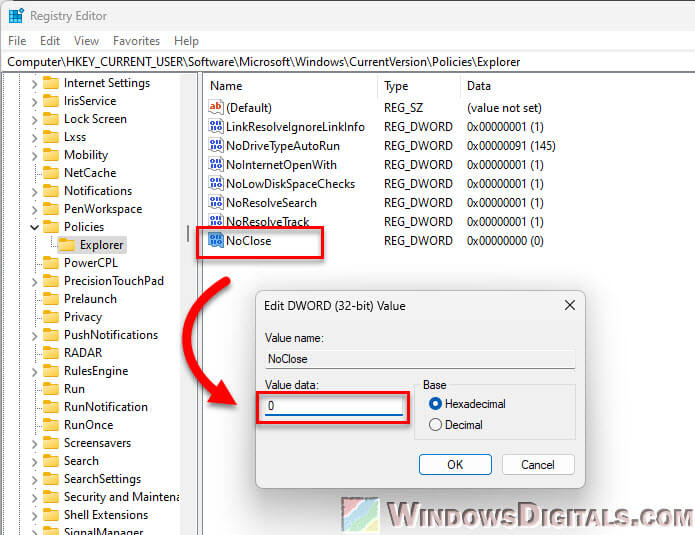Expand the Internet Settings key
This screenshot has width=695, height=535.
pos(35,83)
